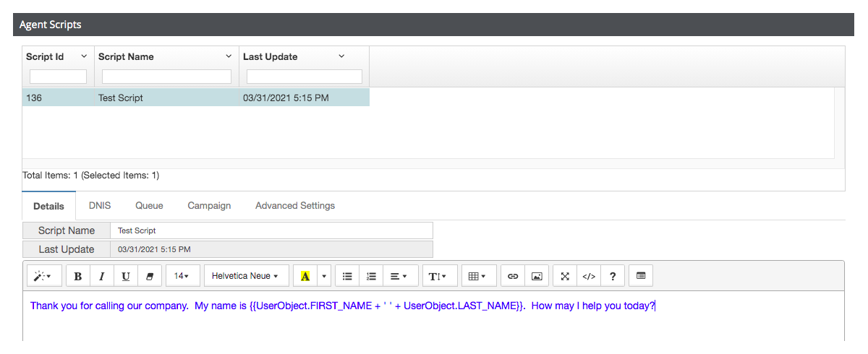Click the Script Id filter field
Image resolution: width=868 pixels, height=354 pixels.
58,76
